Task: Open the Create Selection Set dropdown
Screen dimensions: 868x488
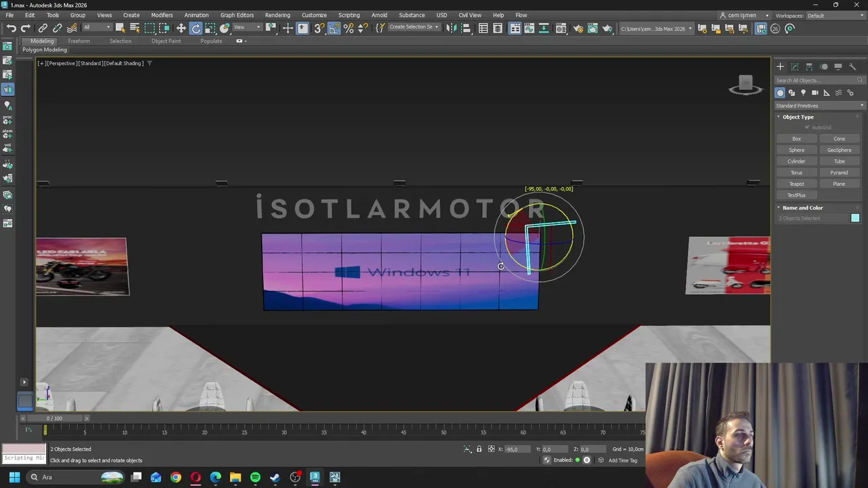Action: coord(413,28)
